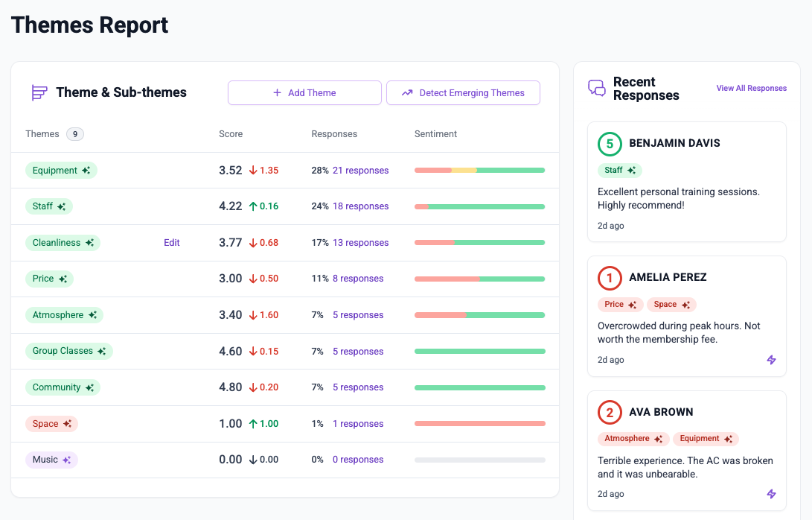Click the sparkle icon in the Equipment theme row

point(86,171)
